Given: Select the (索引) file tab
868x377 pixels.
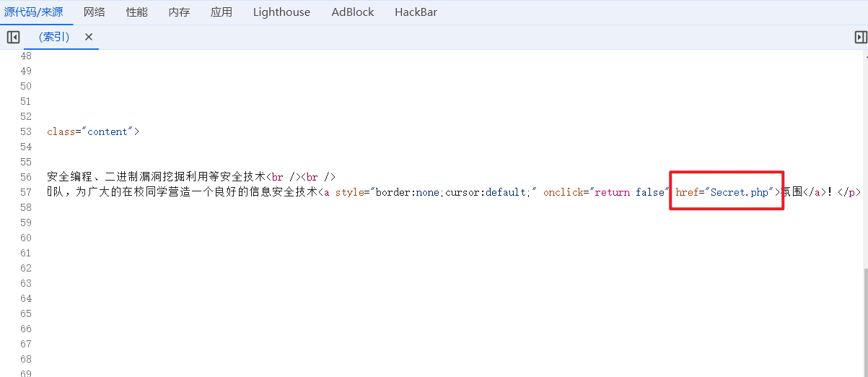Looking at the screenshot, I should pyautogui.click(x=53, y=37).
